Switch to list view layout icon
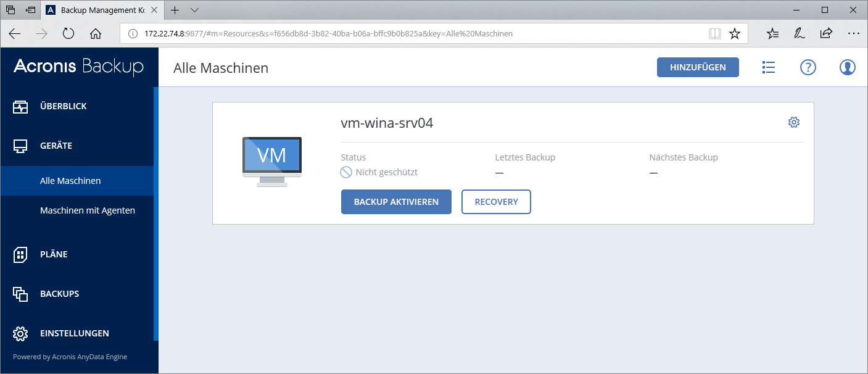868x374 pixels. tap(768, 67)
